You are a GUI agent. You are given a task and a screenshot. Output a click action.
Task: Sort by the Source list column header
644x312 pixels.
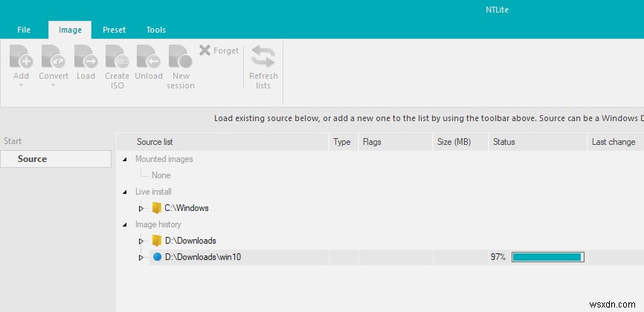[222, 142]
